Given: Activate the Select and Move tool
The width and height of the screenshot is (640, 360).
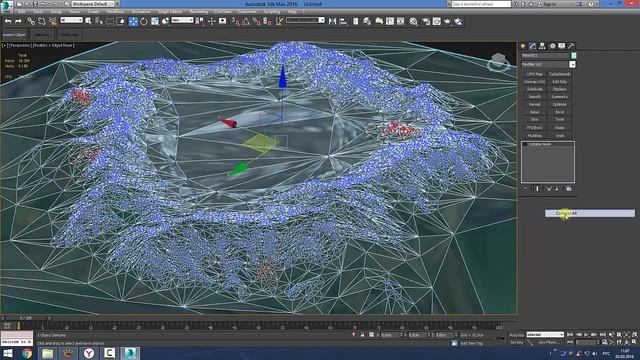Looking at the screenshot, I should 133,21.
